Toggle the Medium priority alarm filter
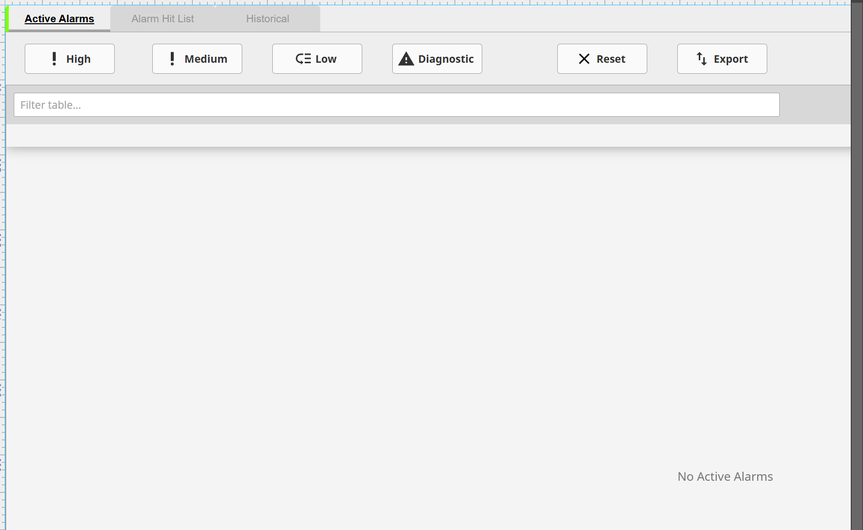 tap(197, 59)
